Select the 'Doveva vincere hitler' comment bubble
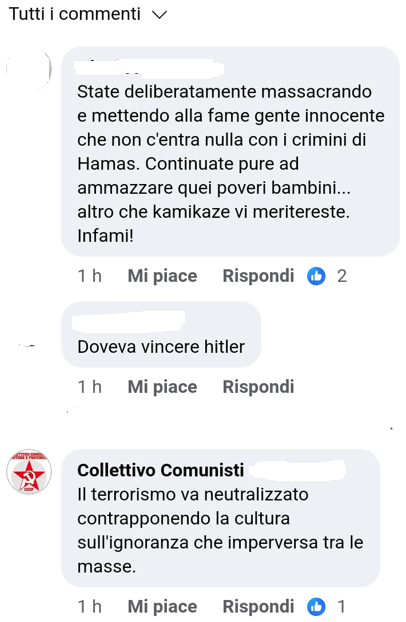This screenshot has width=406, height=622. click(x=161, y=334)
